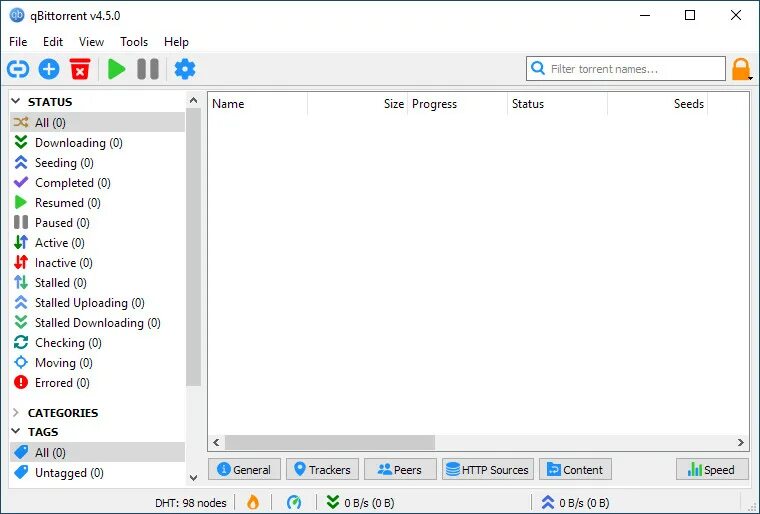Open the File menu
This screenshot has height=514, width=760.
[18, 42]
